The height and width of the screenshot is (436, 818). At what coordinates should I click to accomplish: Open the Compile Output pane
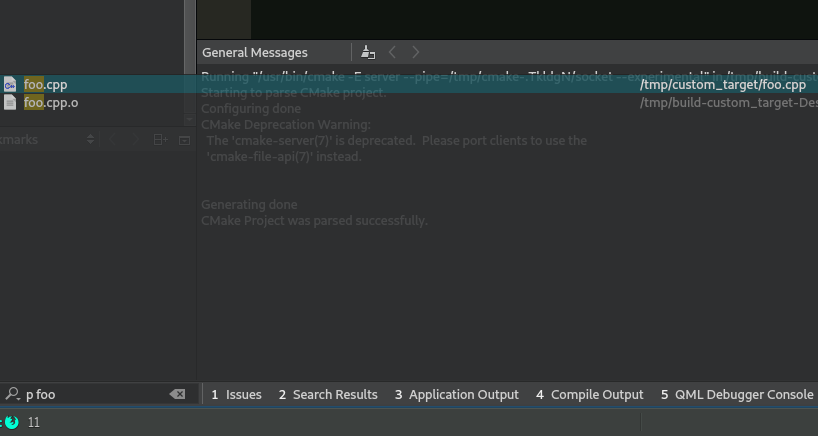tap(590, 394)
